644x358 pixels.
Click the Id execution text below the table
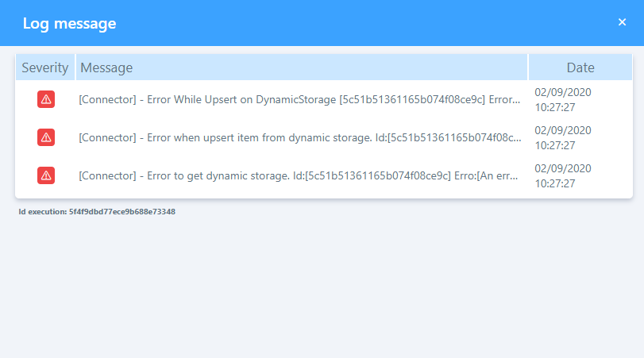97,212
